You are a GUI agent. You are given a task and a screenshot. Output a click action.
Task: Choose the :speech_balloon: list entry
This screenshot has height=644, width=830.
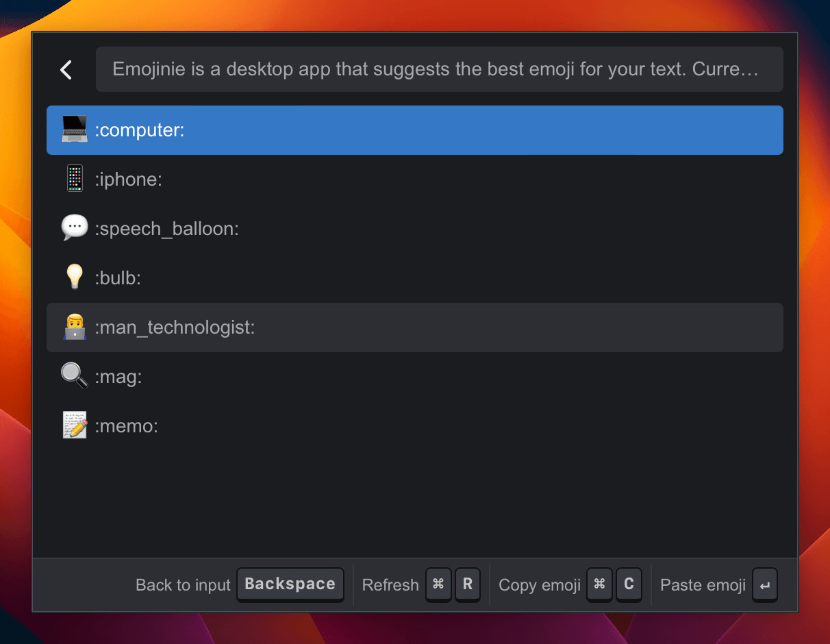(414, 229)
